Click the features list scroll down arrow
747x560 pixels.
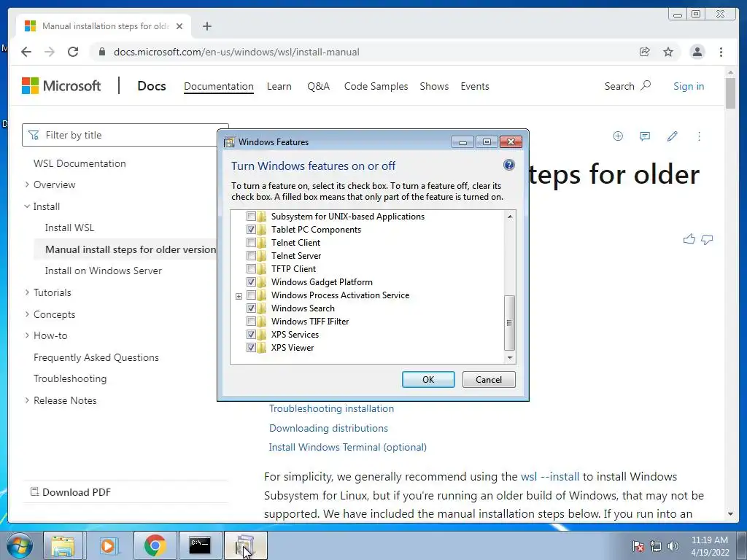tap(510, 357)
